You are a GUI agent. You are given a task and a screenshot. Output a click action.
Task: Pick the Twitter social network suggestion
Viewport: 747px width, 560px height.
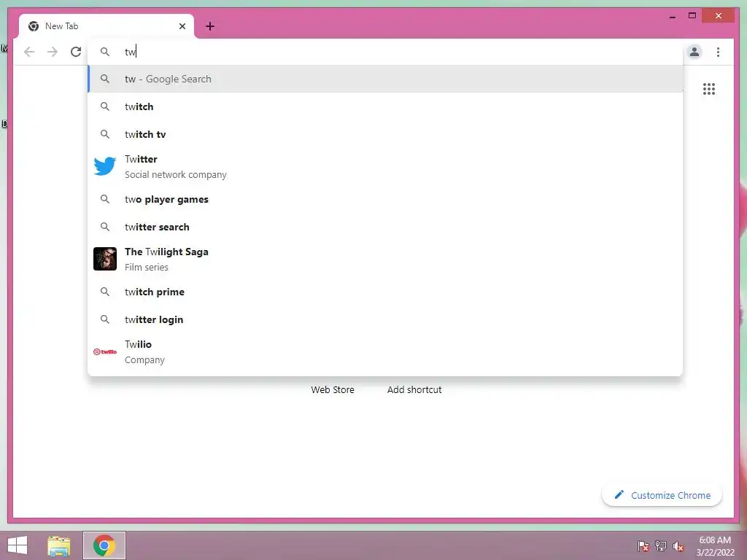[385, 167]
